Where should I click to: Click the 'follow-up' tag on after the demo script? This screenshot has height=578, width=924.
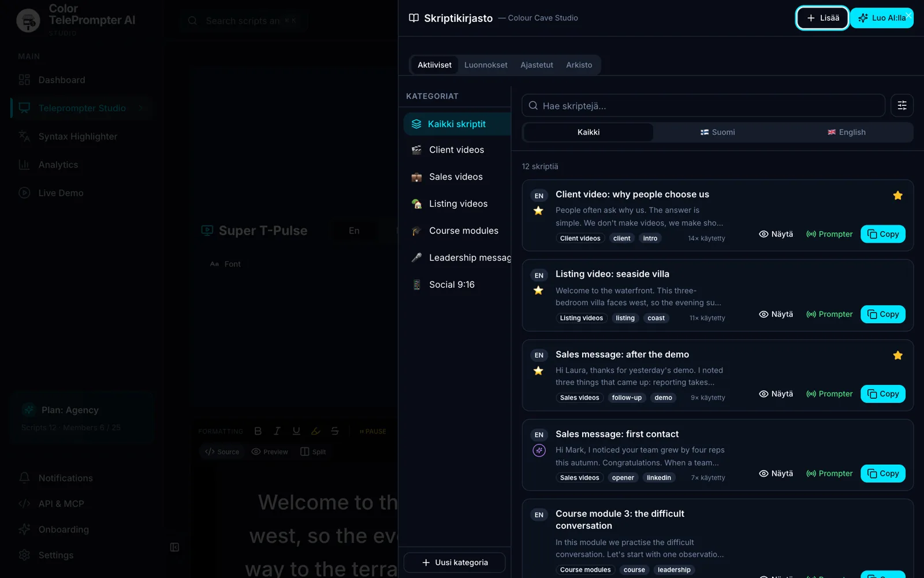(x=627, y=398)
